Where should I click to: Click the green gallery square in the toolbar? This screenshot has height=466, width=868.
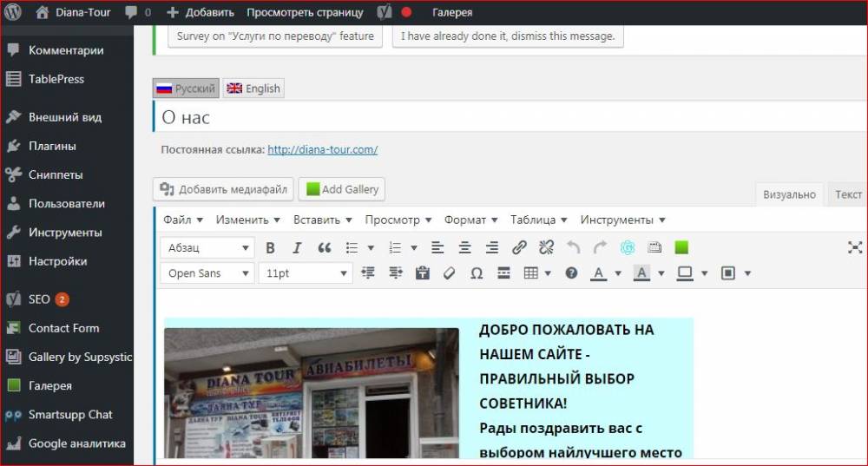[681, 247]
